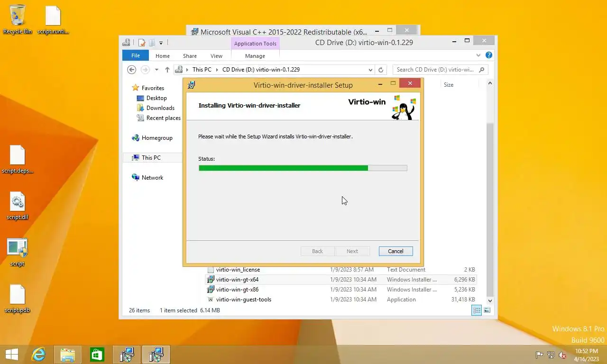Screen dimensions: 607x364
Task: Open the File tab in Explorer
Action: (136, 55)
